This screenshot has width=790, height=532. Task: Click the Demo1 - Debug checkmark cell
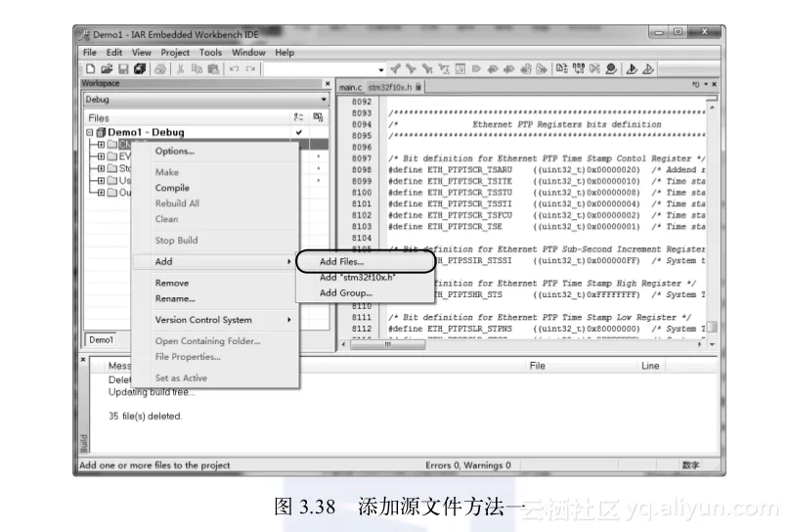click(x=299, y=132)
